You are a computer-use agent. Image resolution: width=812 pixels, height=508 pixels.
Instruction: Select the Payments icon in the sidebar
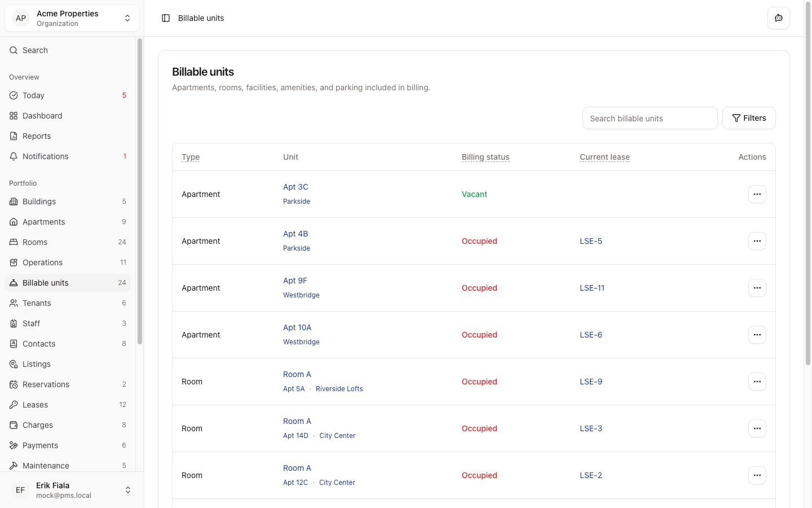tap(14, 445)
